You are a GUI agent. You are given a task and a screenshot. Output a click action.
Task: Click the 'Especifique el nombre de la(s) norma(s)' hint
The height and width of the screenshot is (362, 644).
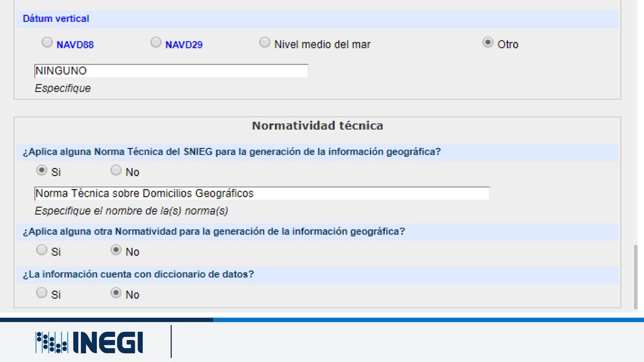131,211
